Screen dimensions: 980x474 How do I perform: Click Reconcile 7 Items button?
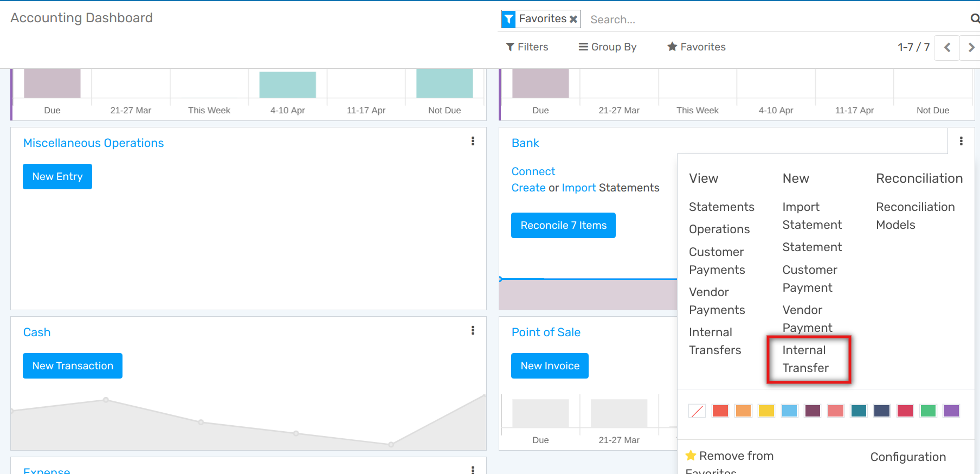[563, 226]
